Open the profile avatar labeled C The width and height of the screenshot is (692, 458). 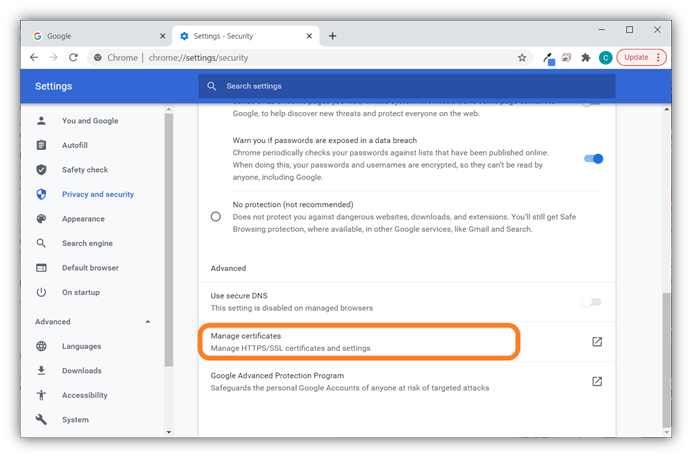tap(605, 57)
